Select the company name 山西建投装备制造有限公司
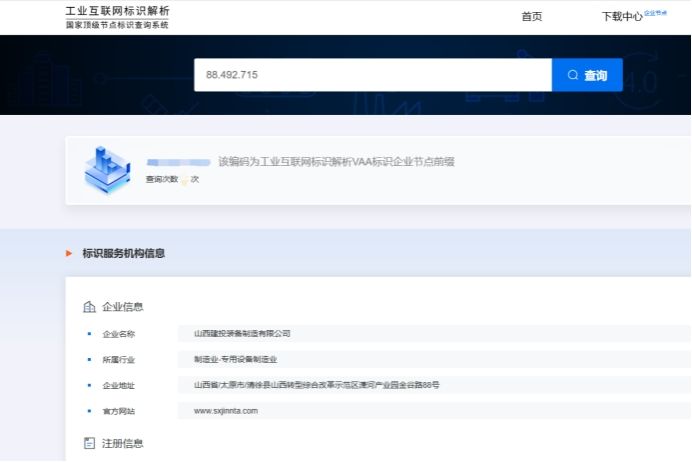The image size is (692, 462). (x=242, y=334)
